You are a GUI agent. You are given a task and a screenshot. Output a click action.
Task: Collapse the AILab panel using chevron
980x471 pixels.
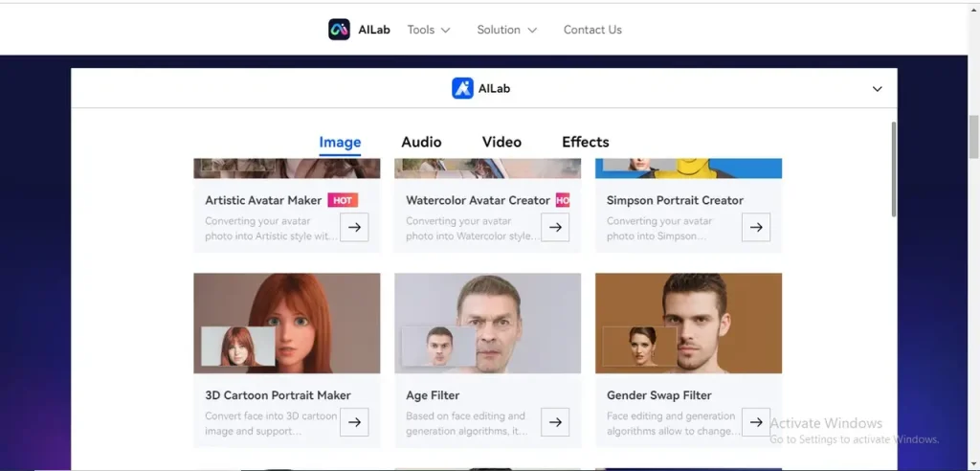click(878, 89)
